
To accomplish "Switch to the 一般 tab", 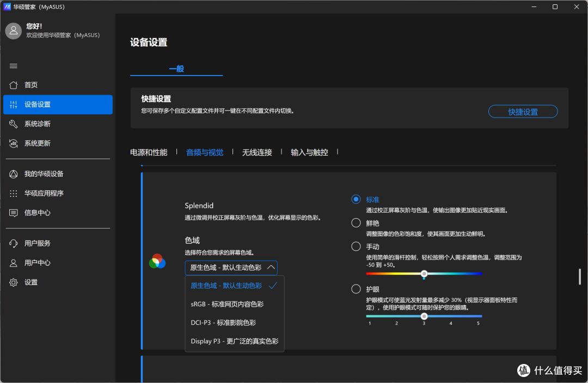I will [176, 69].
